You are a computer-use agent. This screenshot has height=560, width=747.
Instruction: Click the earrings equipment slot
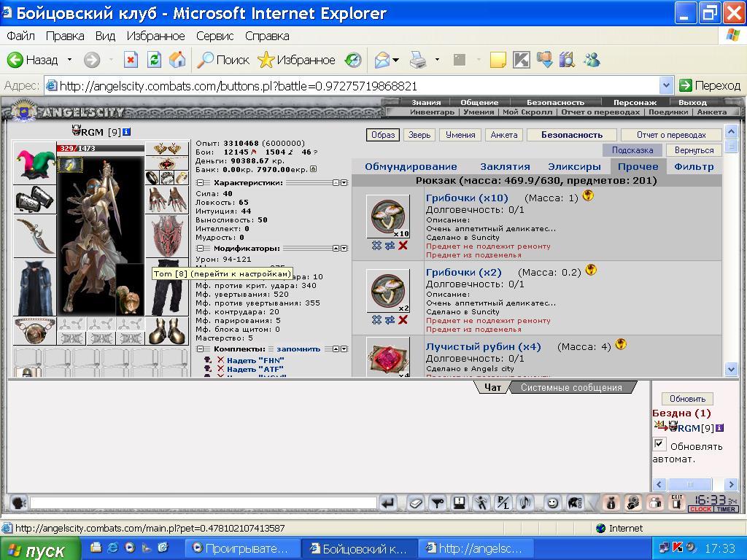click(x=167, y=149)
